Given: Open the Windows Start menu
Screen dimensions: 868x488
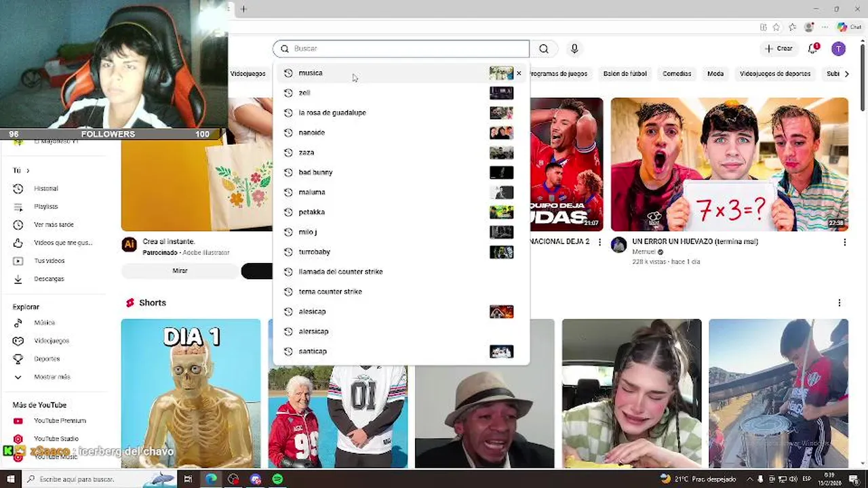Looking at the screenshot, I should (x=10, y=479).
